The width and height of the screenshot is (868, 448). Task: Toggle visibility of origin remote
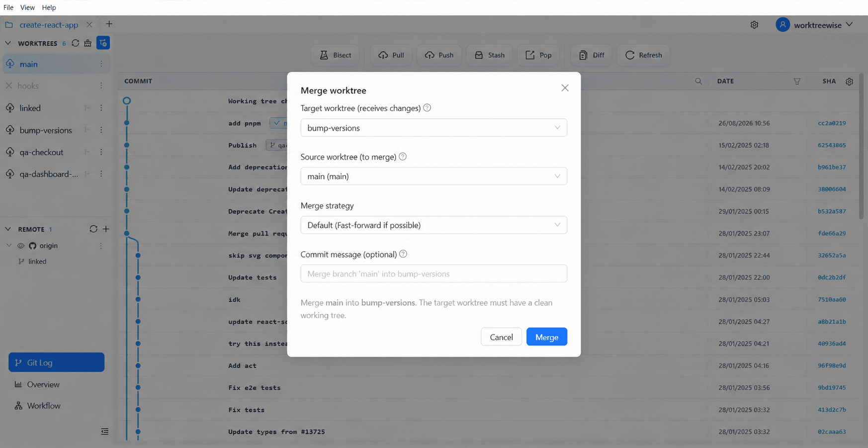click(x=21, y=246)
